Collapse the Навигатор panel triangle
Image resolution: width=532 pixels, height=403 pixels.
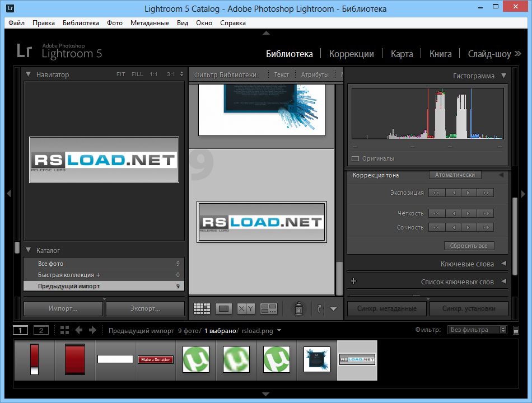pyautogui.click(x=28, y=74)
